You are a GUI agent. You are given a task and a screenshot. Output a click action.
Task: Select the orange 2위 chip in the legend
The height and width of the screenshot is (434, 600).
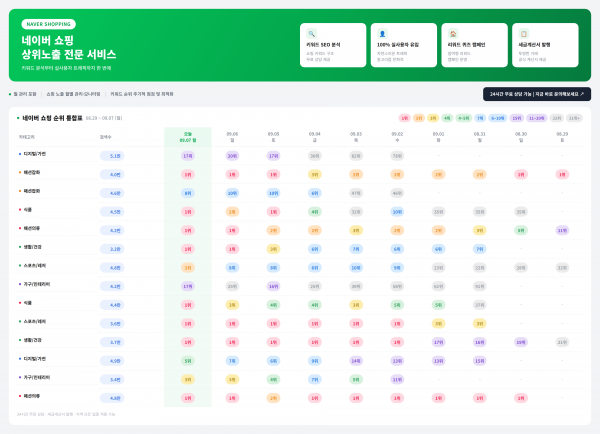(x=419, y=118)
